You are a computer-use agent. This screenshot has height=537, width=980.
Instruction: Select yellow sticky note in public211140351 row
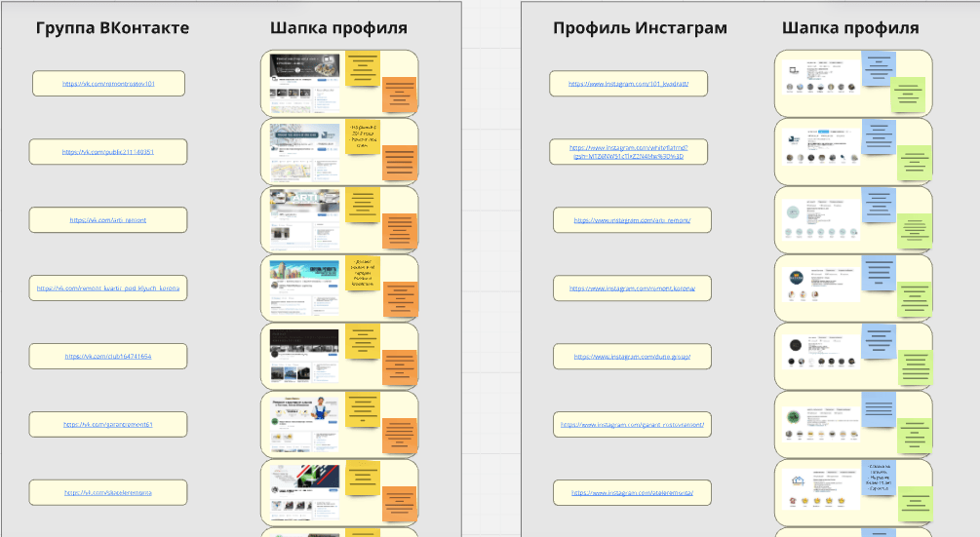pos(363,136)
